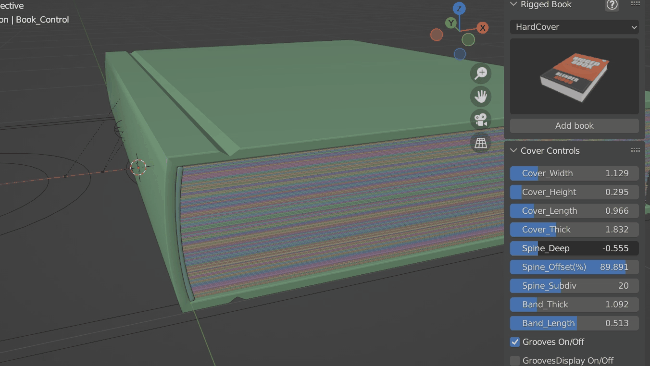This screenshot has height=366, width=650.
Task: Click the blue Z axis gizmo
Action: [x=459, y=8]
